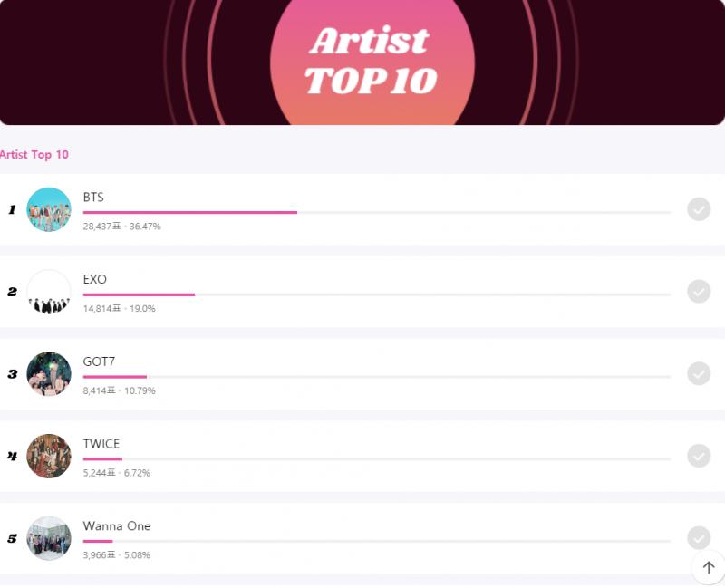
Task: Click the GOT7 artist name
Action: (x=99, y=361)
